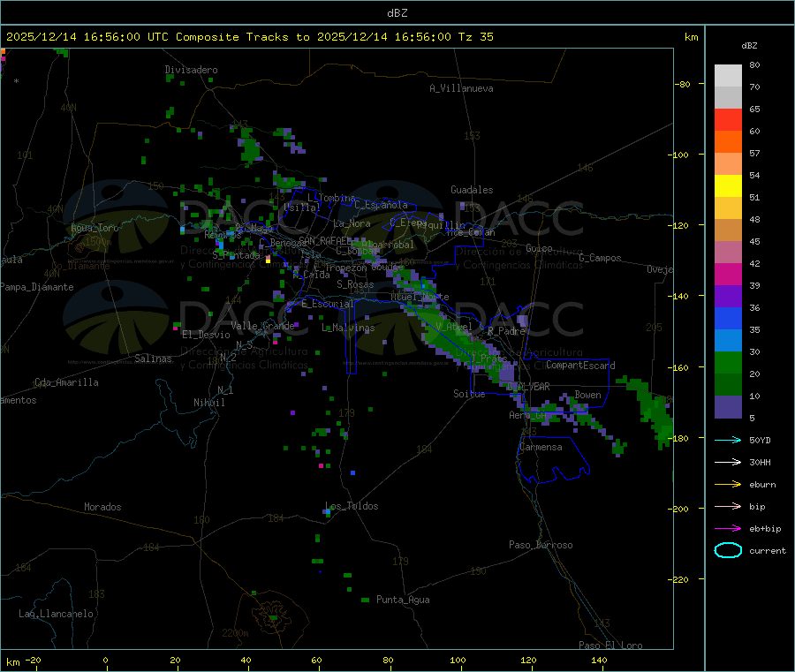Click the A_Villanueva location label

coord(461,88)
